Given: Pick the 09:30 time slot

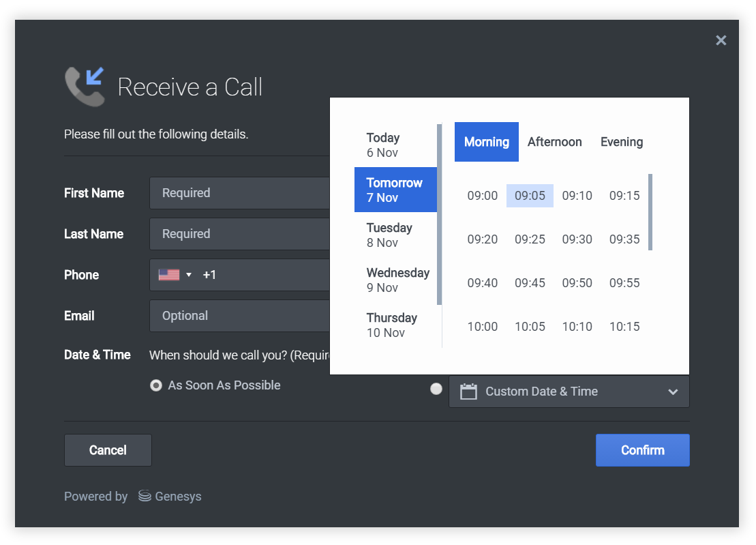Looking at the screenshot, I should [577, 239].
